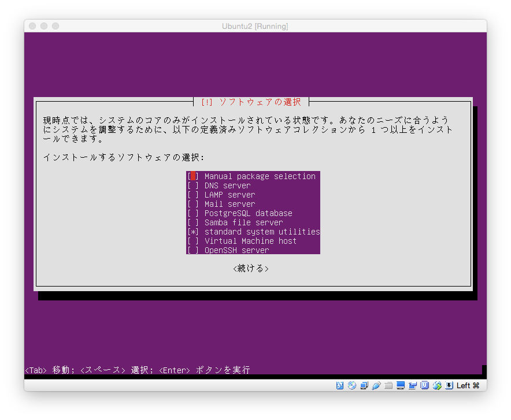Enable Samba file server option
Image resolution: width=511 pixels, height=420 pixels.
click(193, 222)
